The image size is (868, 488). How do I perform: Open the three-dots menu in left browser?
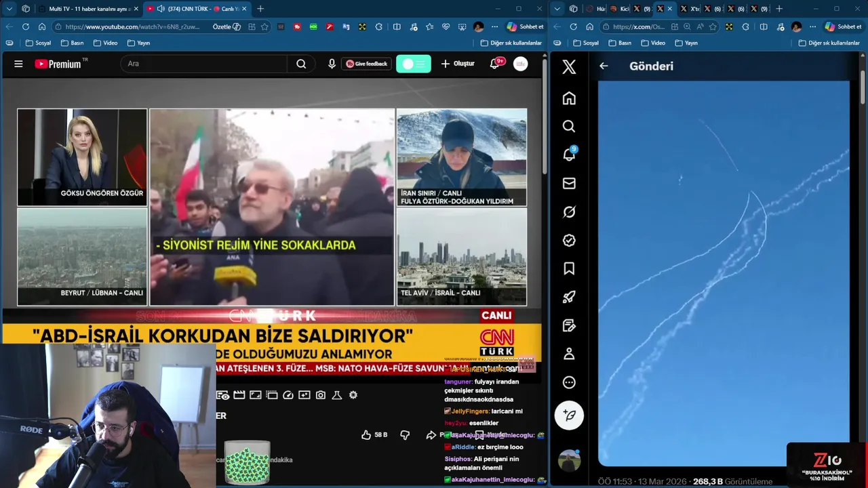click(x=495, y=26)
